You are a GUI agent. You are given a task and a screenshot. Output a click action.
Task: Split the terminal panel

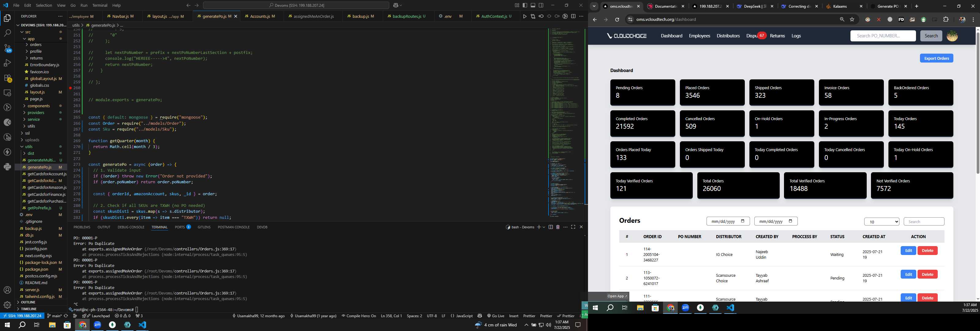coord(551,227)
